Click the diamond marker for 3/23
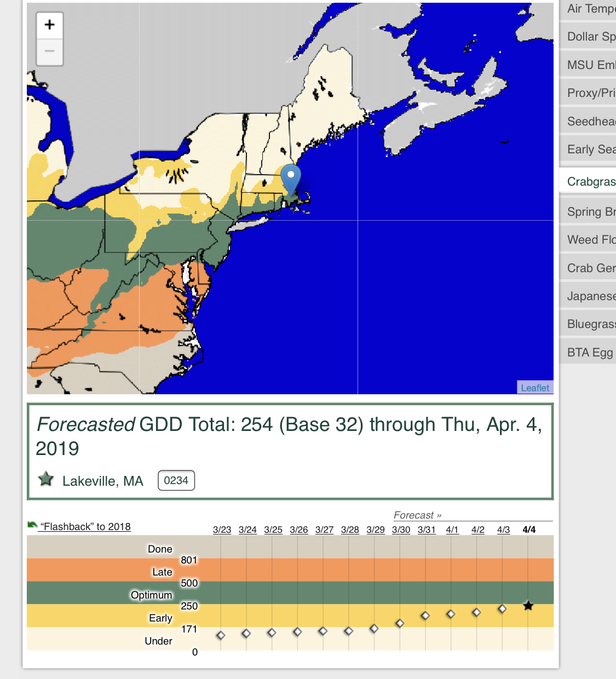616x679 pixels. pyautogui.click(x=221, y=635)
